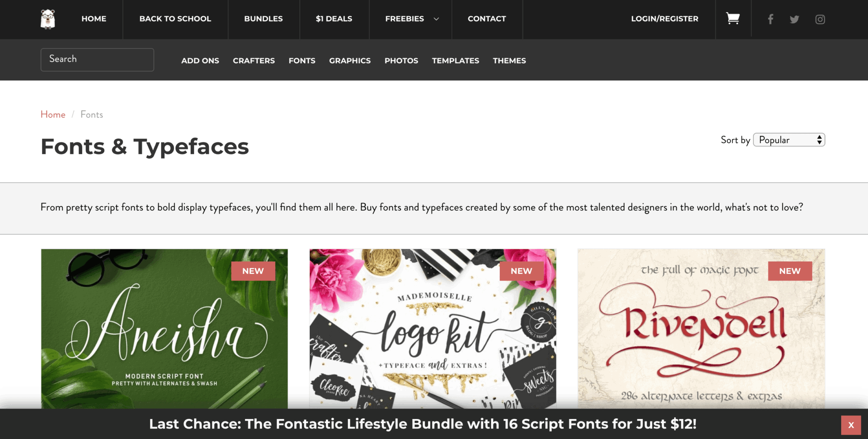Open the shopping cart
This screenshot has width=868, height=439.
pos(733,19)
